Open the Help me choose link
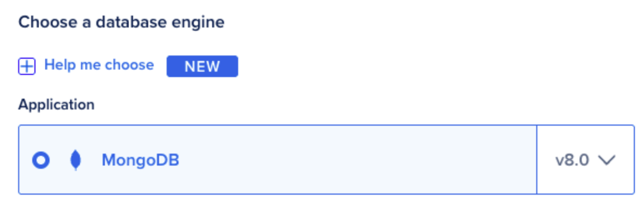The width and height of the screenshot is (644, 202). (99, 65)
